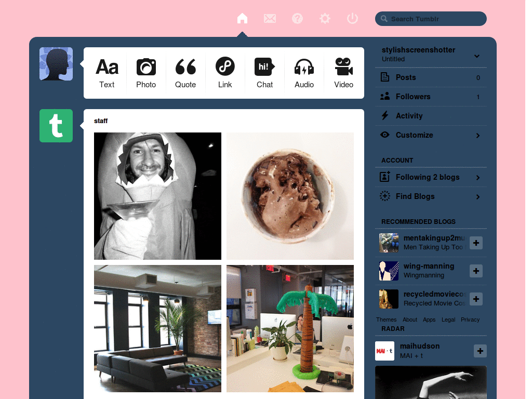This screenshot has height=399, width=532.
Task: Open Settings gear icon
Action: [325, 18]
